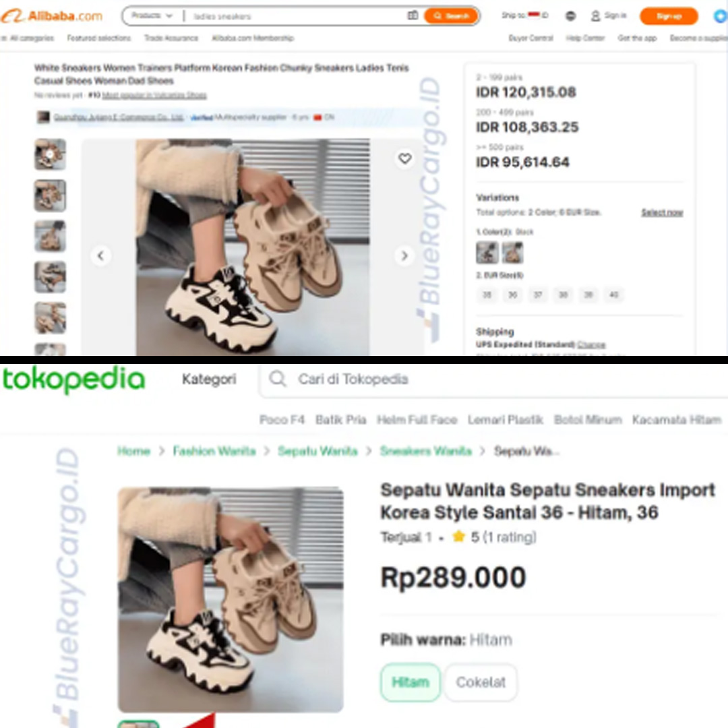Open Trade Assurance menu item

171,38
